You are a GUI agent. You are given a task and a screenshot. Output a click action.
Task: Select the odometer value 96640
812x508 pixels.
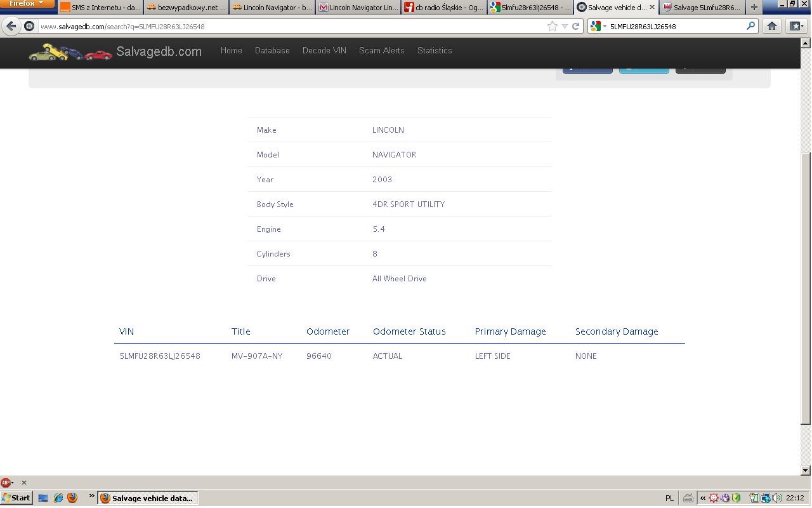click(x=319, y=356)
